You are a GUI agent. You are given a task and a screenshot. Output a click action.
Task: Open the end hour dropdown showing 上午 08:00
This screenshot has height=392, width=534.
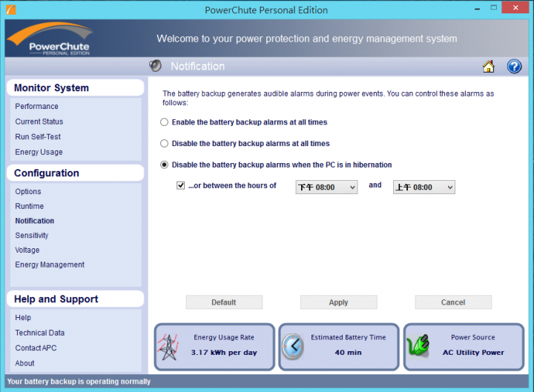(x=424, y=187)
